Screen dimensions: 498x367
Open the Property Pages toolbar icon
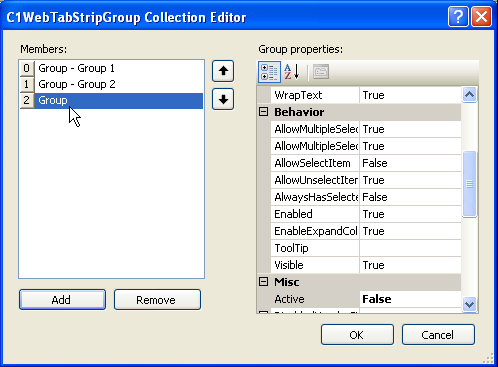coord(321,72)
